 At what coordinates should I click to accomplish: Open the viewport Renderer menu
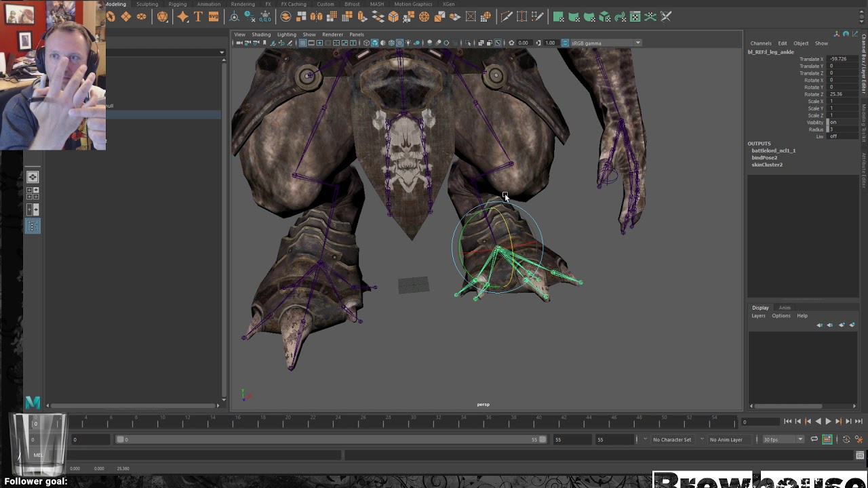pos(332,34)
